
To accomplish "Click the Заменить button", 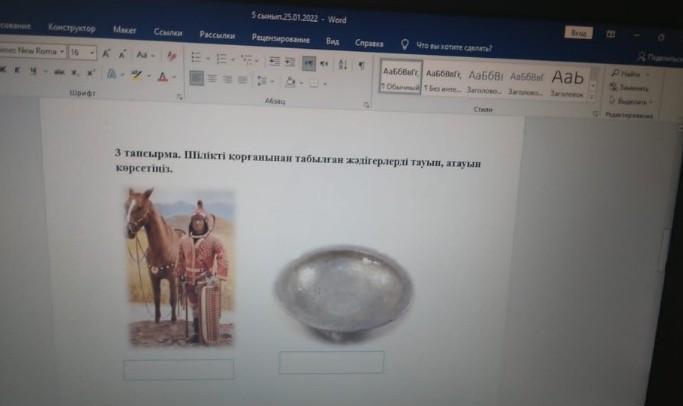I will pos(629,88).
